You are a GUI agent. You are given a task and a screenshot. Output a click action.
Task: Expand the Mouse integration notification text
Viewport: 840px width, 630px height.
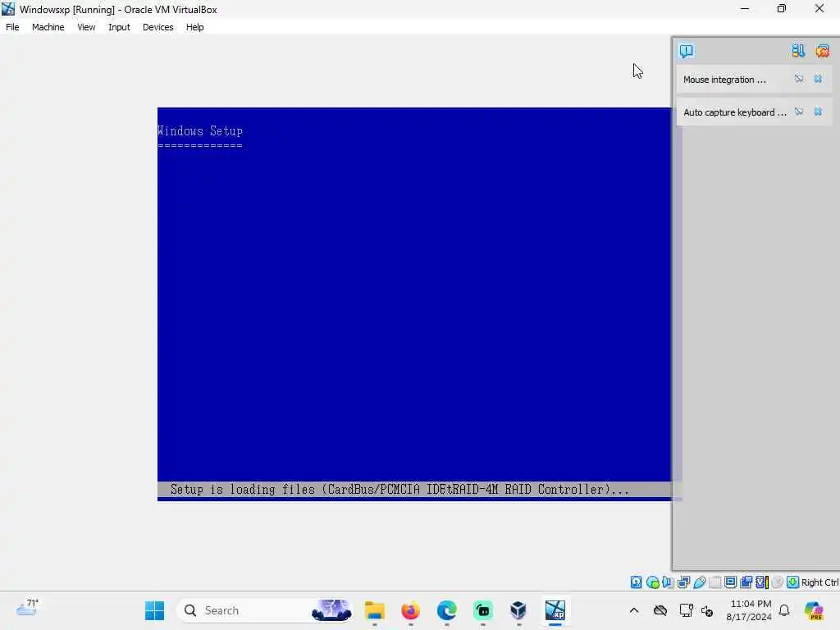point(725,80)
